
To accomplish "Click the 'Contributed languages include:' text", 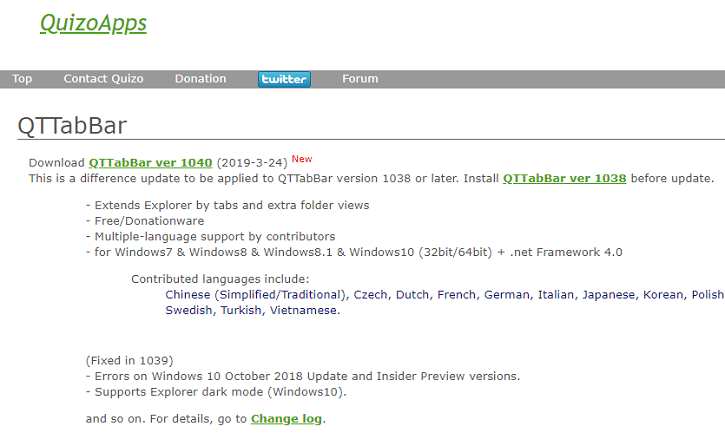I will pyautogui.click(x=220, y=279).
